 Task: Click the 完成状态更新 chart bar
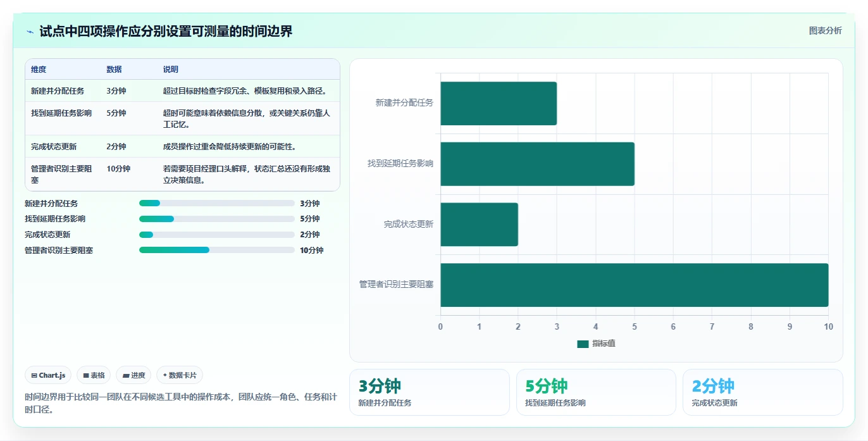click(x=479, y=225)
